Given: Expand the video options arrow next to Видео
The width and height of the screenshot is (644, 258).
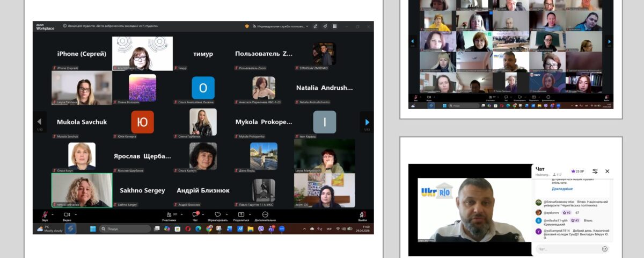Looking at the screenshot, I should click(75, 213).
